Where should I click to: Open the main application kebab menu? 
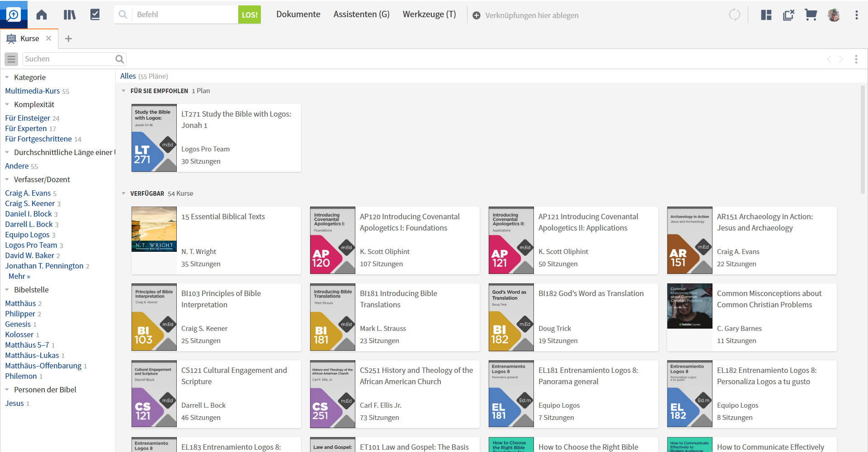point(857,15)
